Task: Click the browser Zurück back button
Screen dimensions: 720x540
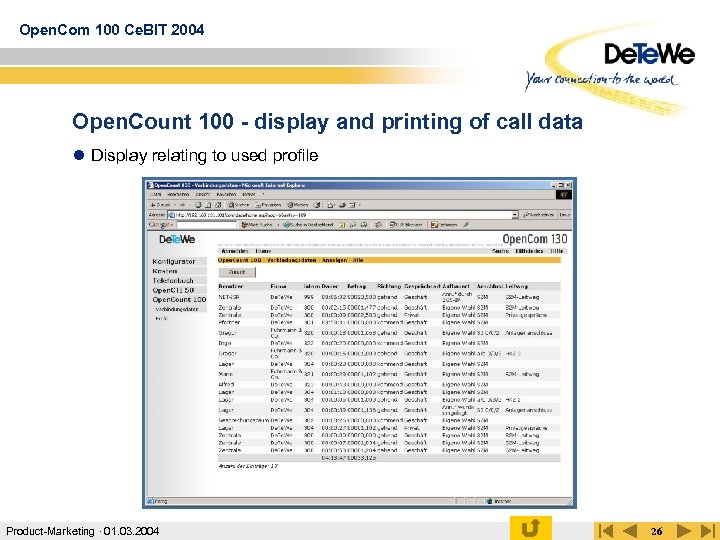Action: click(161, 205)
